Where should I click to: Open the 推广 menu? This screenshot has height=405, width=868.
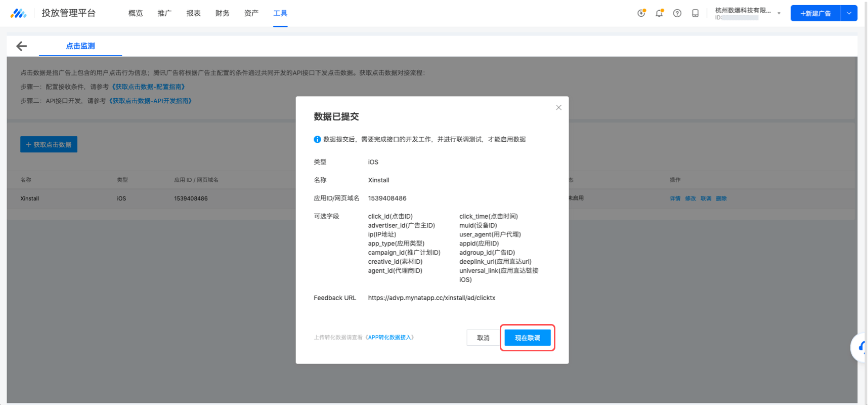pyautogui.click(x=164, y=13)
